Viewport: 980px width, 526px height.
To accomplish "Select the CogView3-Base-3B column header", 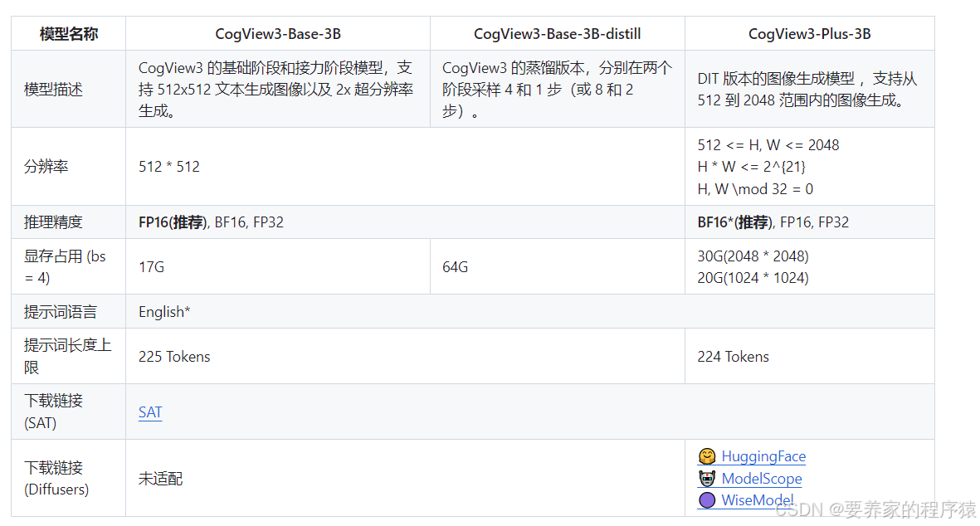I will pyautogui.click(x=278, y=34).
